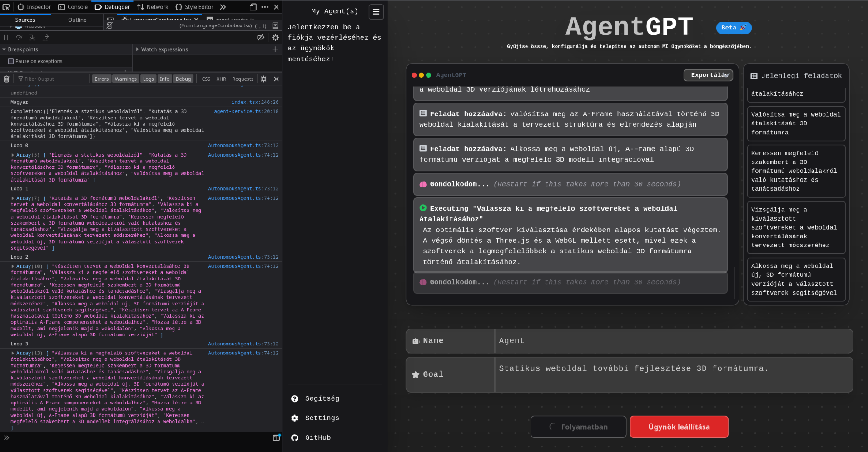Screen dimensions: 868x452
Task: Toggle the Requests console filter
Action: click(243, 79)
